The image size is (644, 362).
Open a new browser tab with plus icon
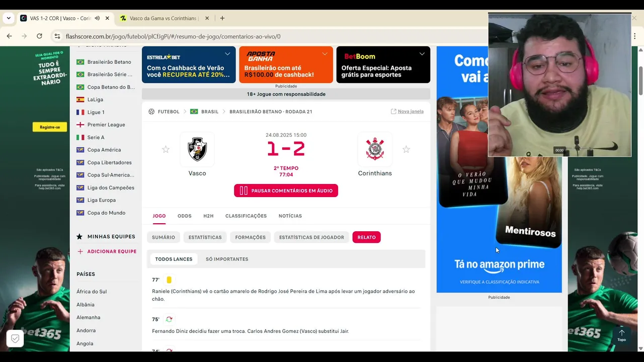[222, 18]
